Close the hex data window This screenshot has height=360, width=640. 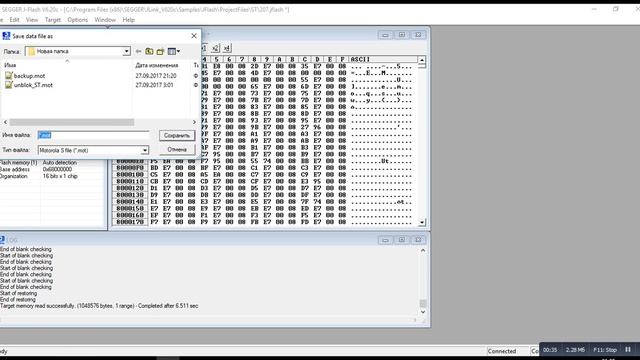click(x=418, y=35)
